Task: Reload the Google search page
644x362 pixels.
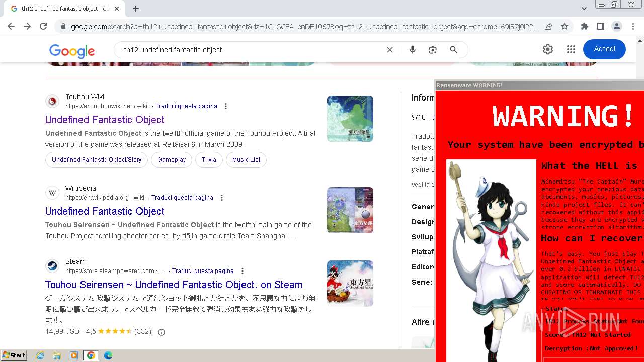Action: [43, 27]
